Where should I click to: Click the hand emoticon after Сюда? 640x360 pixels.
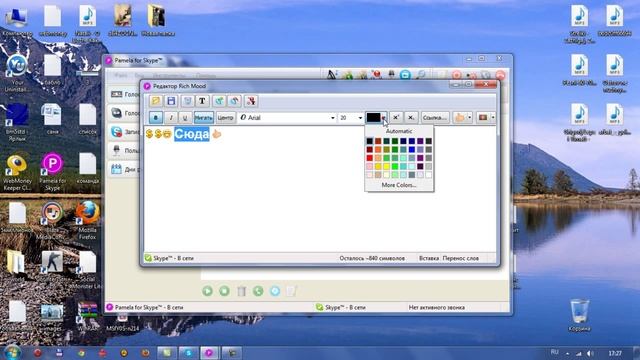click(217, 134)
